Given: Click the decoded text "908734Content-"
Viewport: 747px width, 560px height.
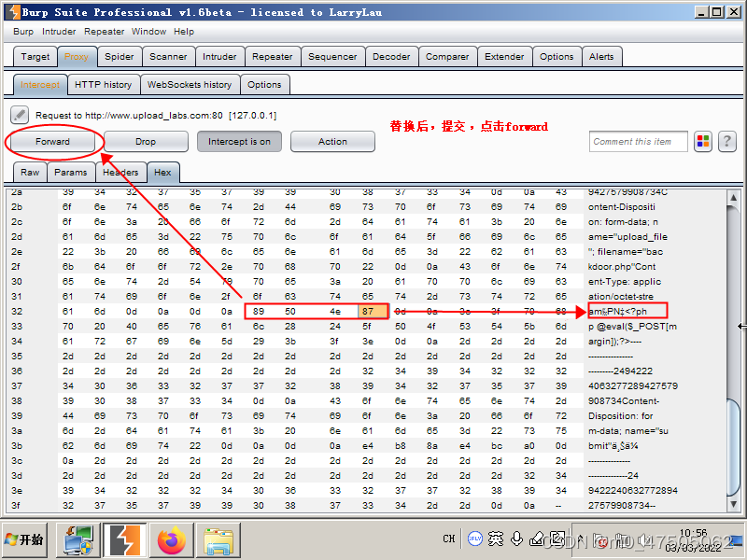Looking at the screenshot, I should (x=624, y=401).
